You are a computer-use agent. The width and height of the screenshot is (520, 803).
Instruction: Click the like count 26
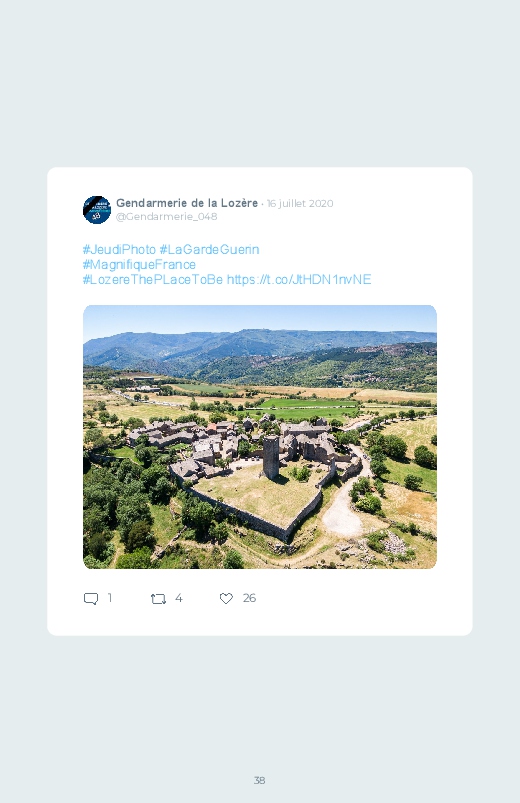249,598
